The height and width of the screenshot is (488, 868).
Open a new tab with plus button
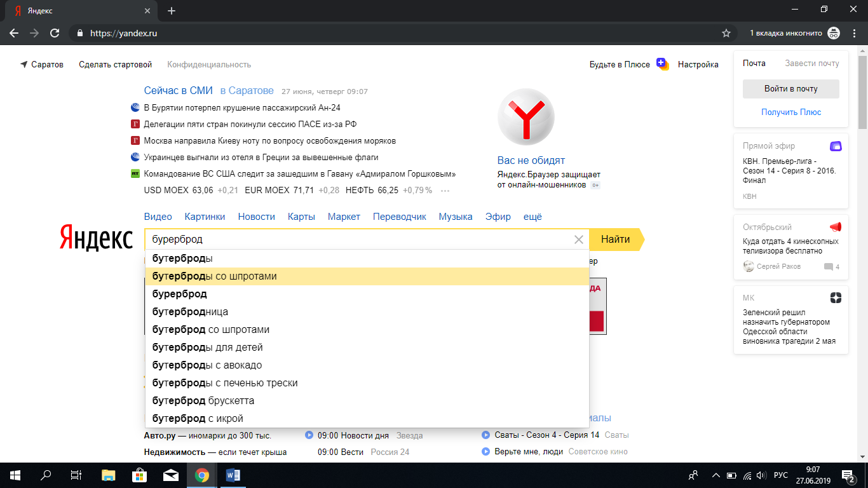click(172, 11)
